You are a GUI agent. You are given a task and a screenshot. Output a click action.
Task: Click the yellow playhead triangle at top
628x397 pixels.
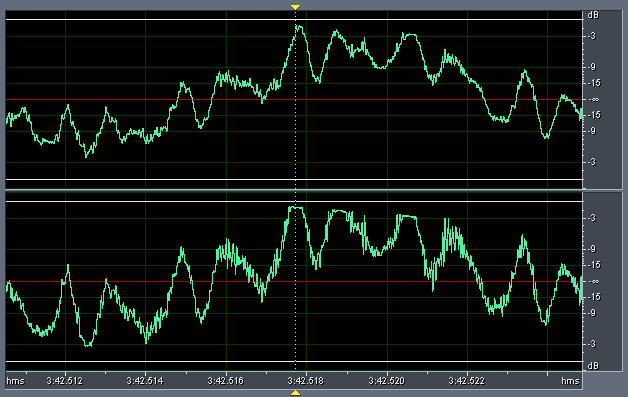pyautogui.click(x=295, y=7)
